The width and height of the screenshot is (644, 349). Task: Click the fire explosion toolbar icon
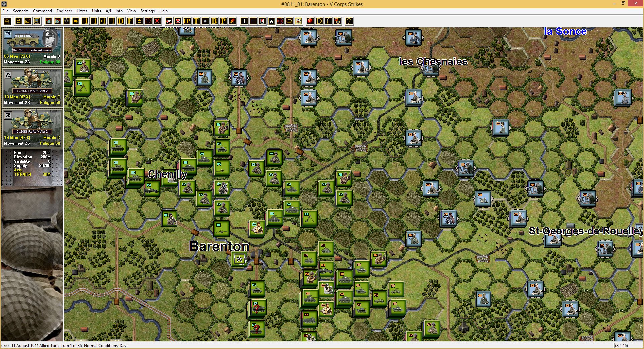coord(232,21)
